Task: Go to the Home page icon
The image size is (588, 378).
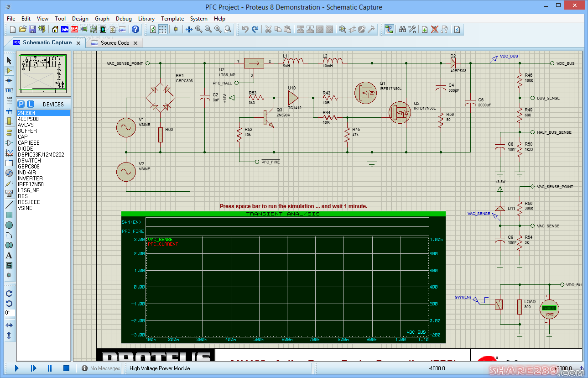Action: click(x=55, y=29)
